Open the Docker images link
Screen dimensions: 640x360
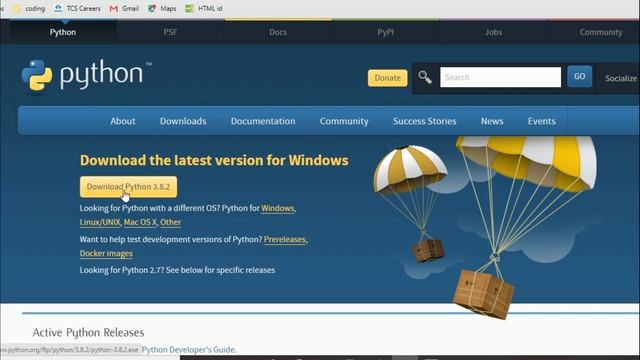pyautogui.click(x=106, y=253)
